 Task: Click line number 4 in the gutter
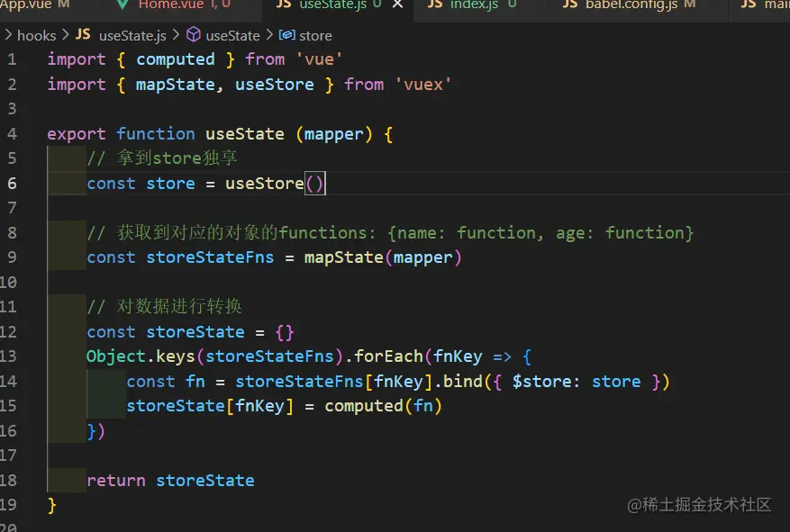(12, 134)
